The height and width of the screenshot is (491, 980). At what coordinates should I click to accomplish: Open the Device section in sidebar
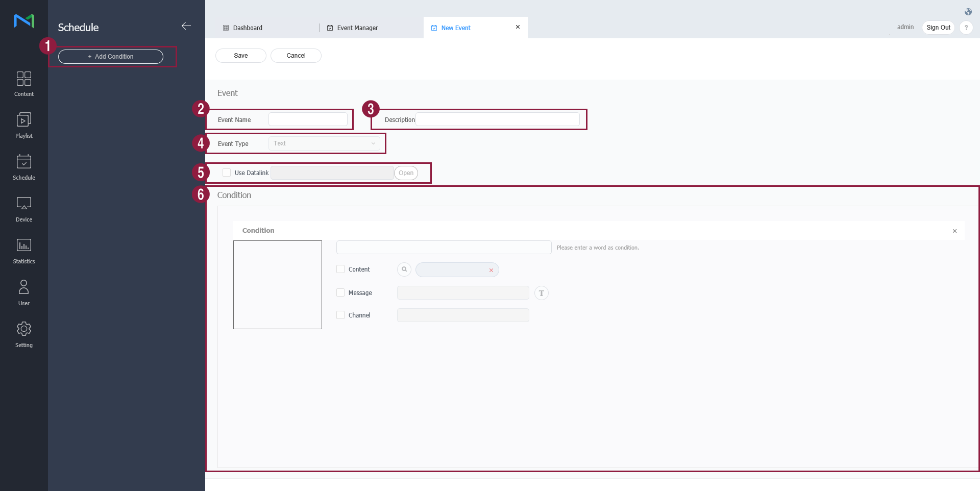pos(24,210)
